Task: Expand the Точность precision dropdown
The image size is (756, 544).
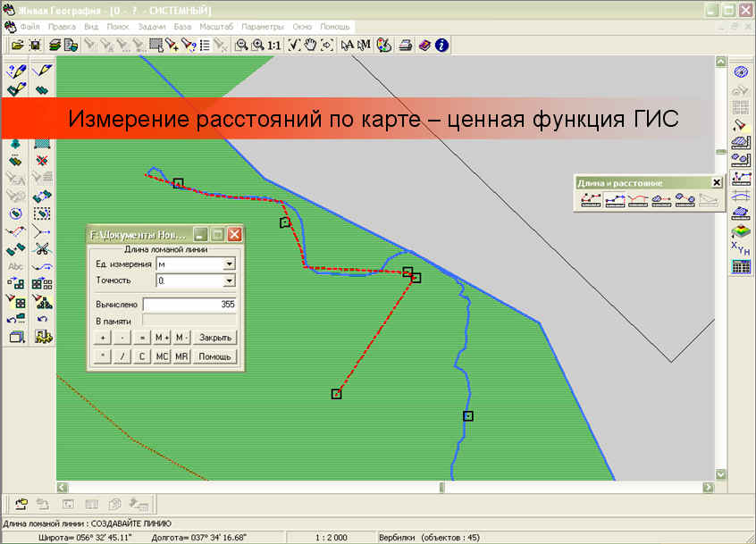Action: (229, 280)
